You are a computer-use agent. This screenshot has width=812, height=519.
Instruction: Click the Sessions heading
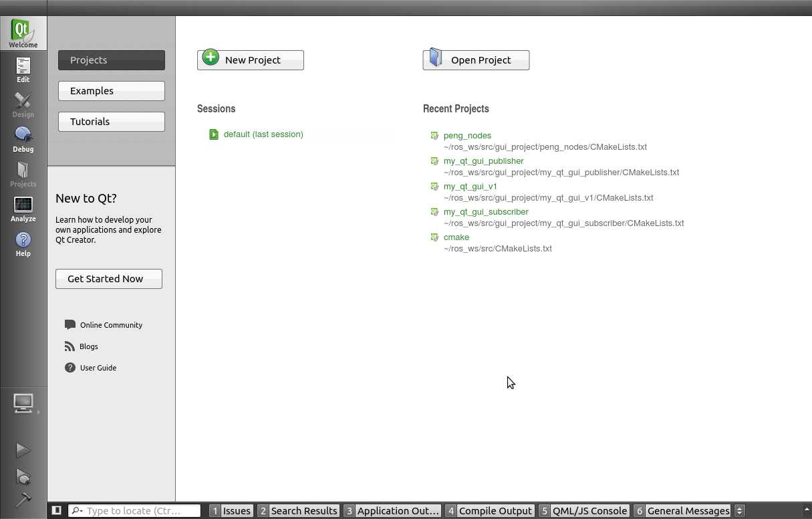coord(217,108)
